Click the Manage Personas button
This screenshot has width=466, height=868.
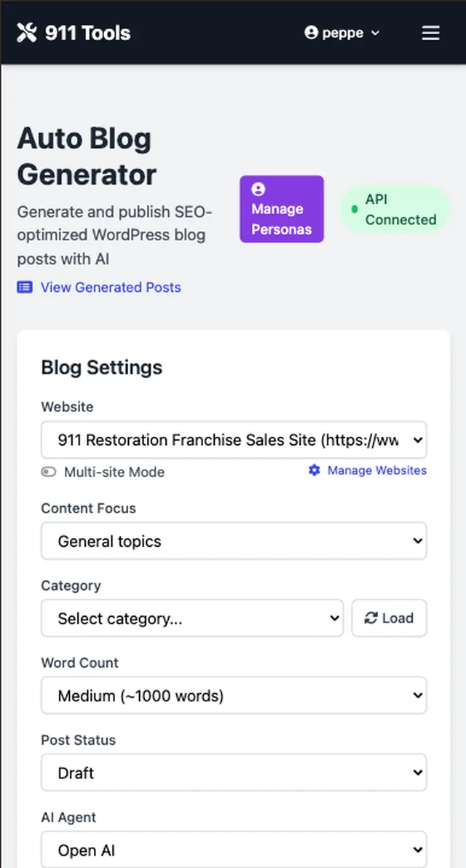pyautogui.click(x=282, y=209)
